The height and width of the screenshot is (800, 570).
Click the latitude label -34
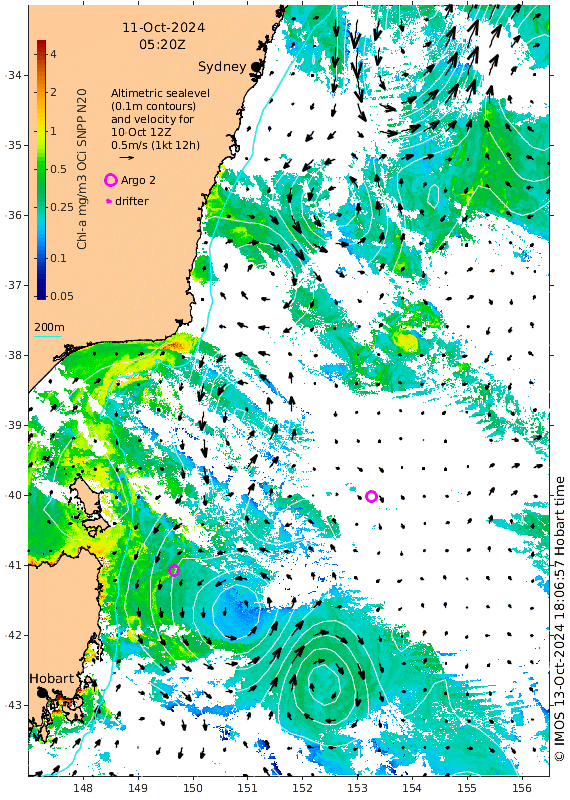pyautogui.click(x=14, y=76)
